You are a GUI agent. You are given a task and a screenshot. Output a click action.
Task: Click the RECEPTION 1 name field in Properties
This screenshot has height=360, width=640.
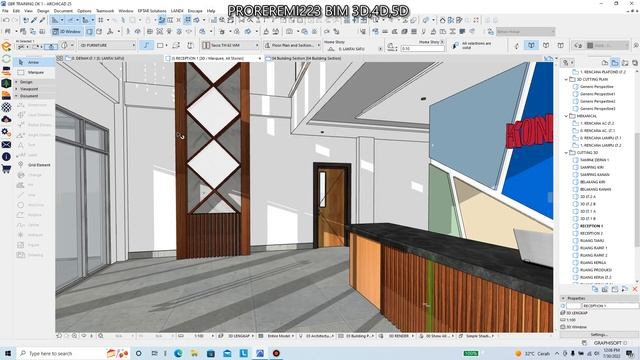[x=610, y=305]
